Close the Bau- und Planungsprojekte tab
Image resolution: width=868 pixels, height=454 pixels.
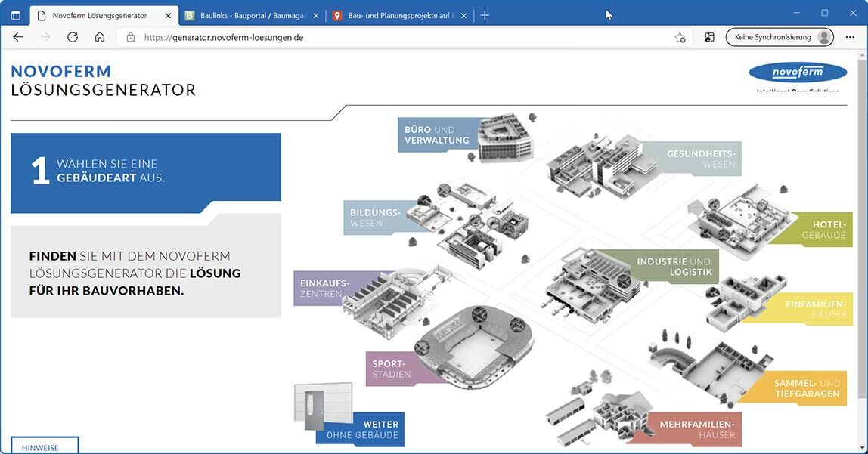click(464, 16)
